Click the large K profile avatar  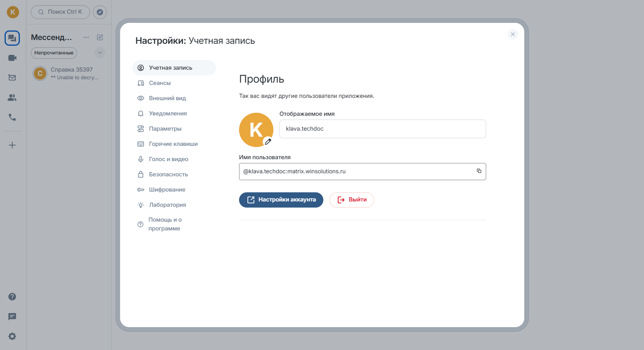[256, 130]
